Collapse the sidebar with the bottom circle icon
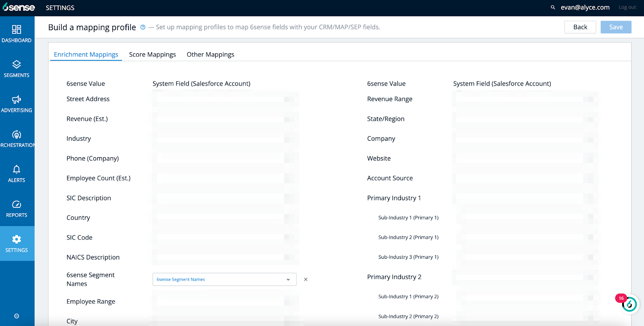 coord(17,316)
